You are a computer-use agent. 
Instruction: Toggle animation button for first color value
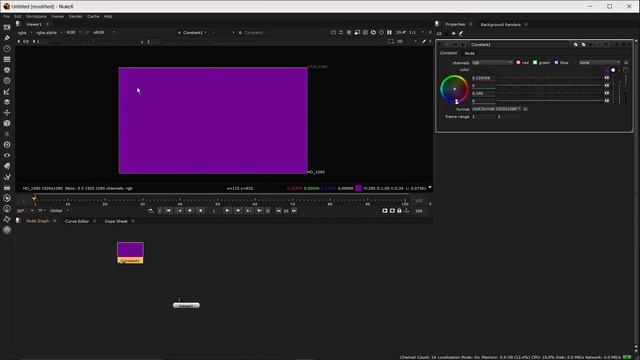coord(607,78)
